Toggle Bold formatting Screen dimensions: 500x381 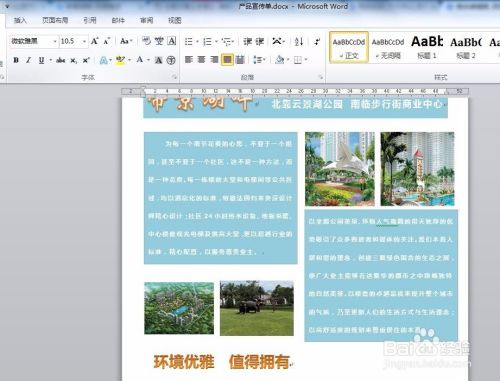(16, 60)
